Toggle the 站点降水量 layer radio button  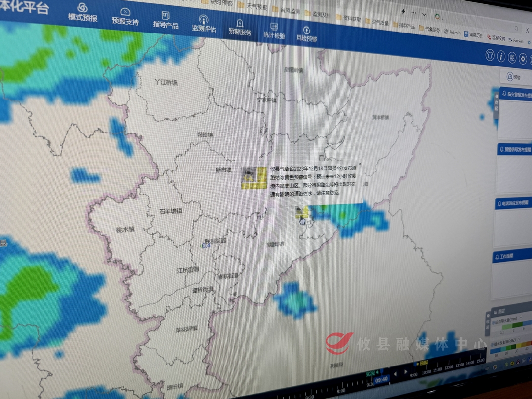tap(493, 322)
